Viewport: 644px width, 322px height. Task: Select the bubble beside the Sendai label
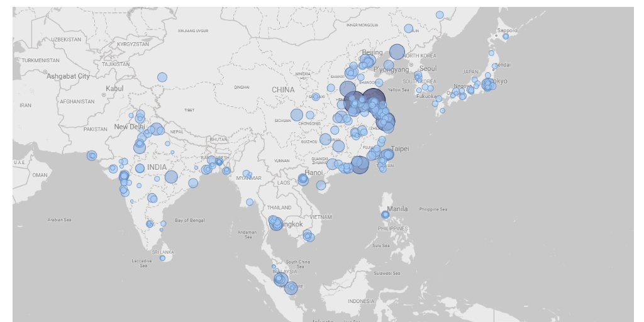(x=494, y=66)
